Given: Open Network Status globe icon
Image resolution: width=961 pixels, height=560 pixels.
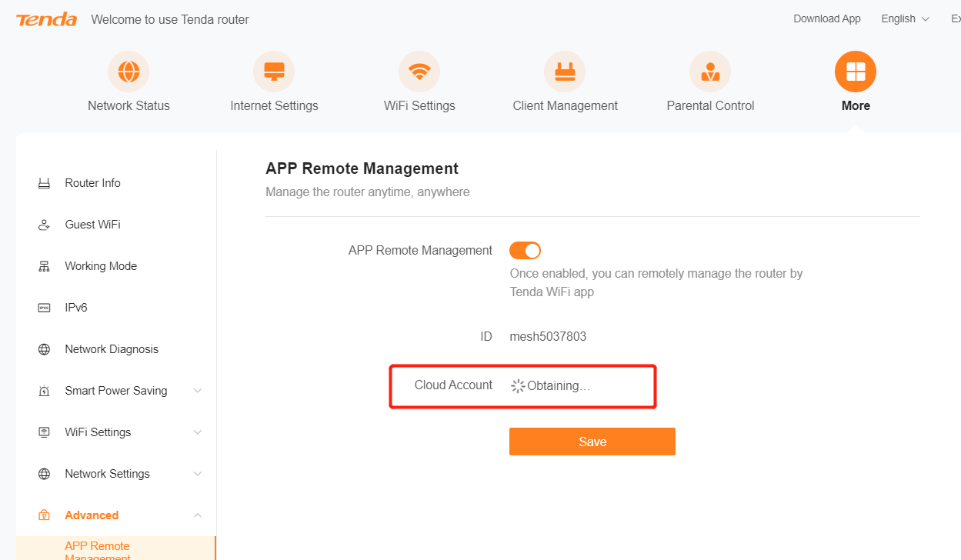Looking at the screenshot, I should [128, 72].
